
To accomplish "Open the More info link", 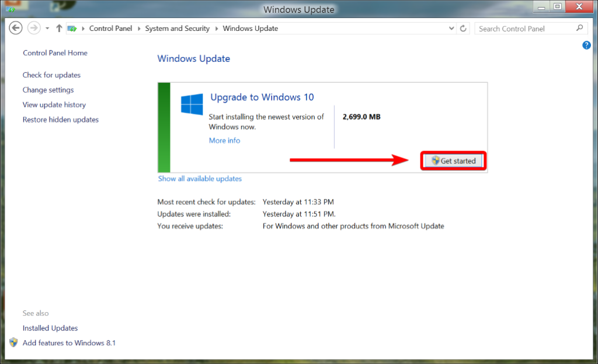I will (225, 141).
